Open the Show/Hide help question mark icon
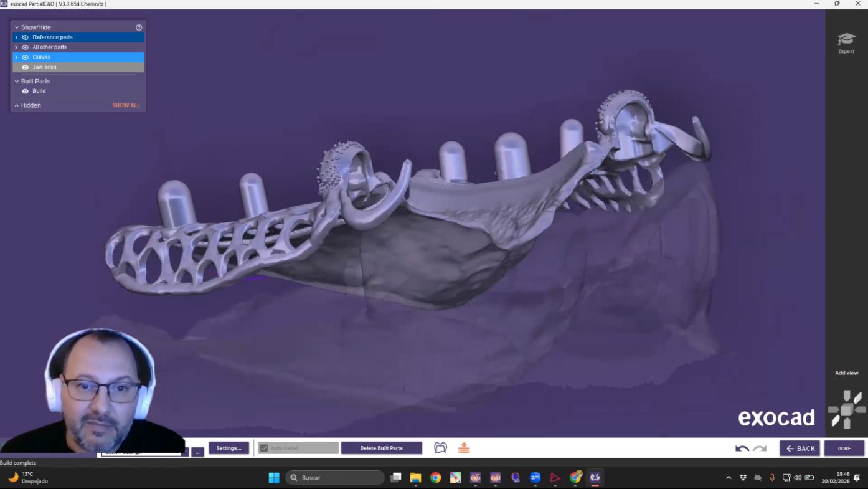The width and height of the screenshot is (868, 489). pos(139,27)
